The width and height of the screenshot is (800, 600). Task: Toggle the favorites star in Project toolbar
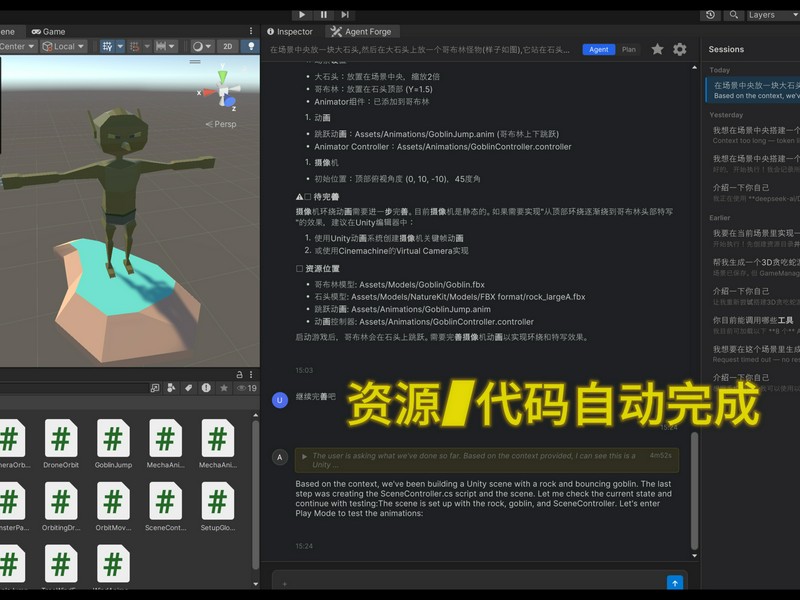(x=223, y=388)
